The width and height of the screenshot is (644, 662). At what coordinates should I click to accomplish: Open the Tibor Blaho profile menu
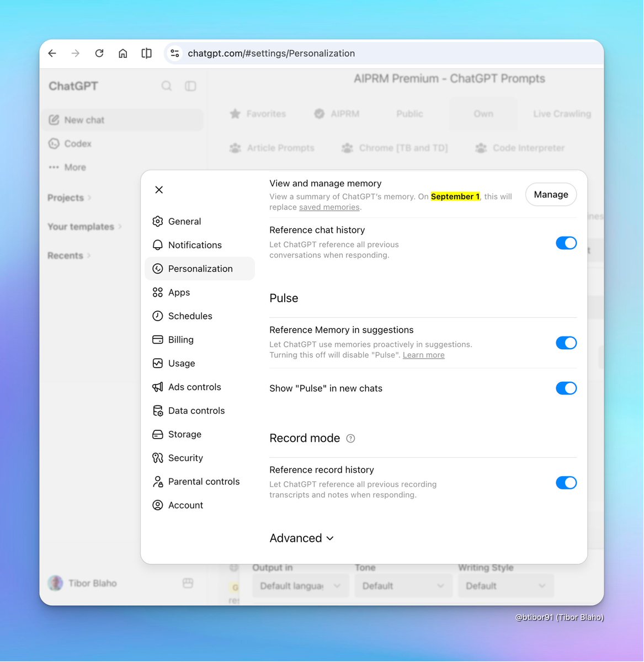coord(83,584)
